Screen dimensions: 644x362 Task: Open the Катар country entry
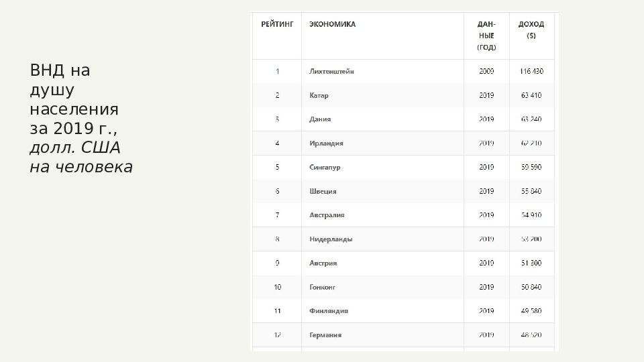tap(319, 95)
